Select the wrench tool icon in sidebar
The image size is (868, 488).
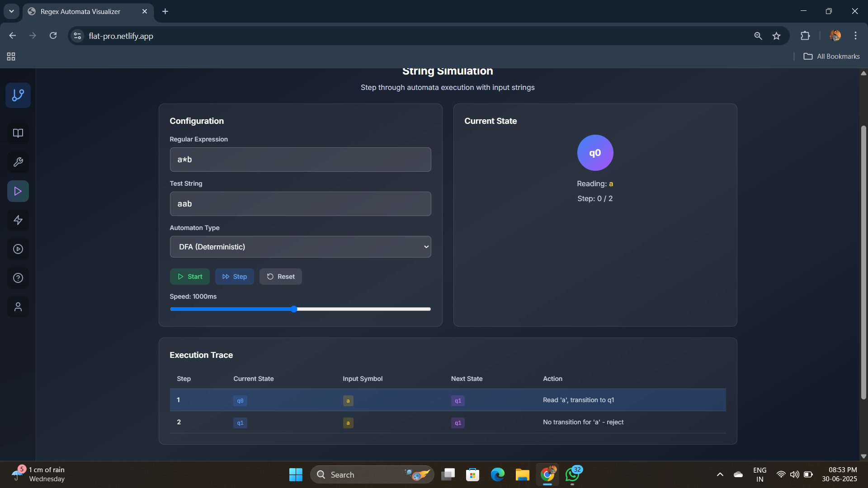[x=18, y=162]
